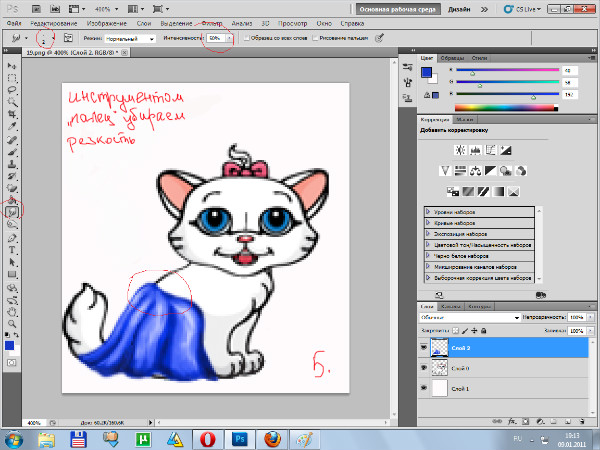Image resolution: width=600 pixels, height=450 pixels.
Task: Select the Move tool in the toolbox
Action: [12, 66]
